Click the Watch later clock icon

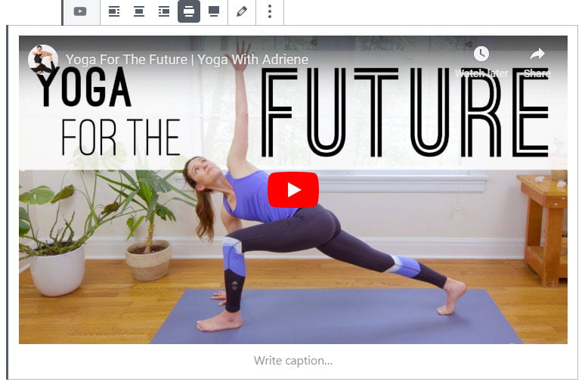point(481,54)
